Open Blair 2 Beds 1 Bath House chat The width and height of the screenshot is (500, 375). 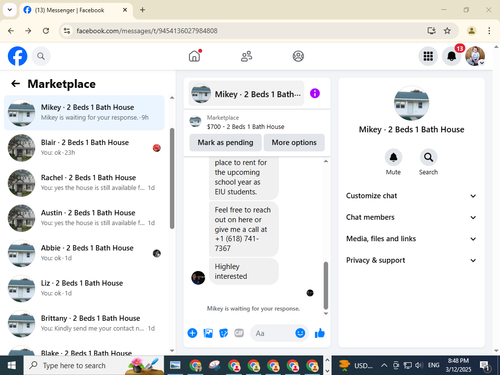tap(84, 148)
